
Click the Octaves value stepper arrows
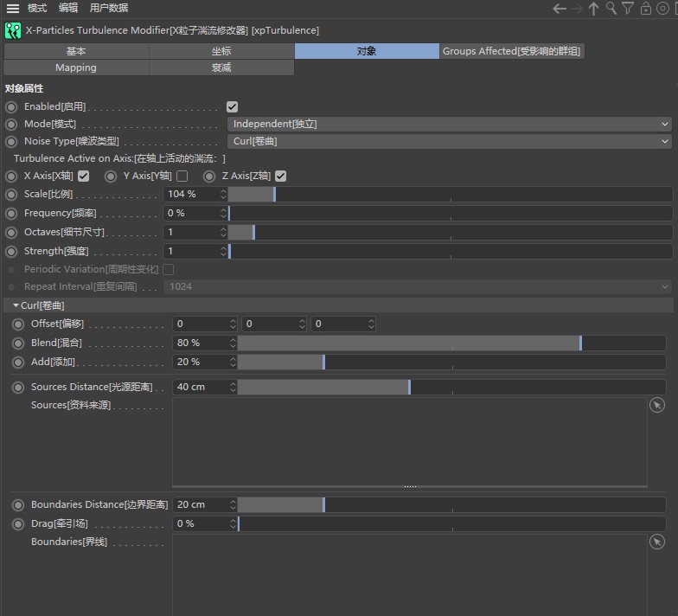click(x=223, y=232)
